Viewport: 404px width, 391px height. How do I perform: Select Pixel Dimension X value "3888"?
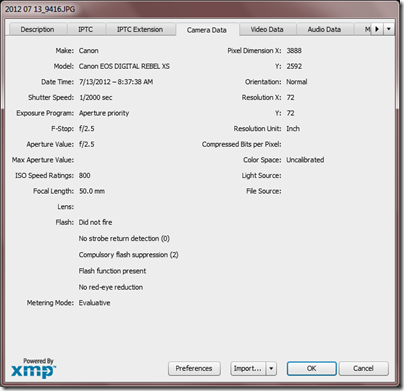tap(294, 51)
